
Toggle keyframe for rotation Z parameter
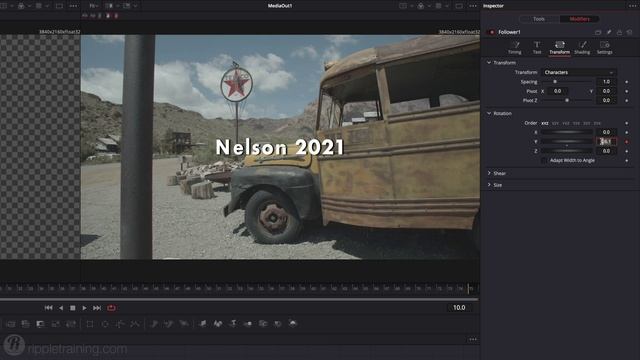627,151
